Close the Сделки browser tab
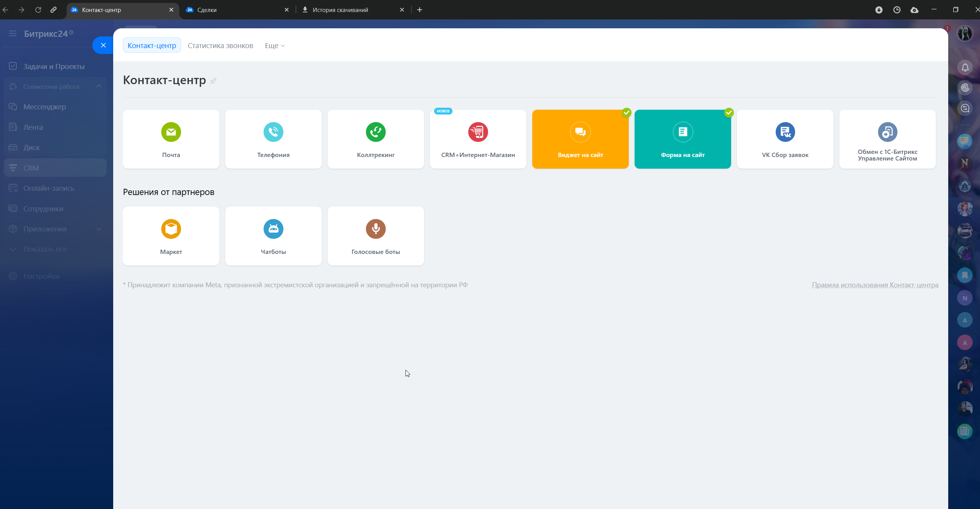The image size is (980, 509). [x=286, y=10]
